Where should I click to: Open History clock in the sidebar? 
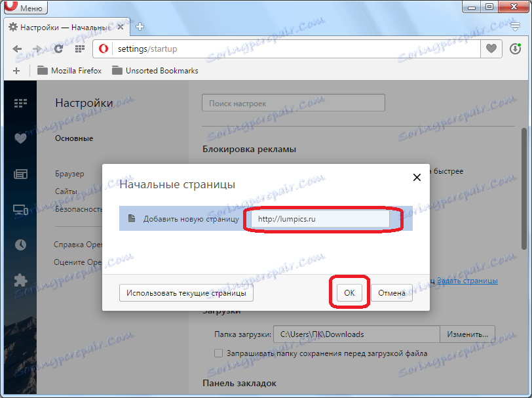[20, 245]
